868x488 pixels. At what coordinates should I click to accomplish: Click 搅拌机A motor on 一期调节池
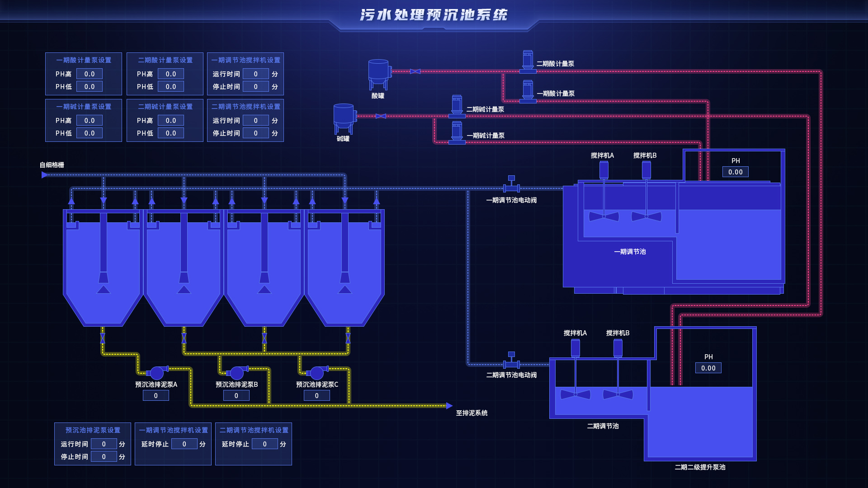(x=604, y=170)
